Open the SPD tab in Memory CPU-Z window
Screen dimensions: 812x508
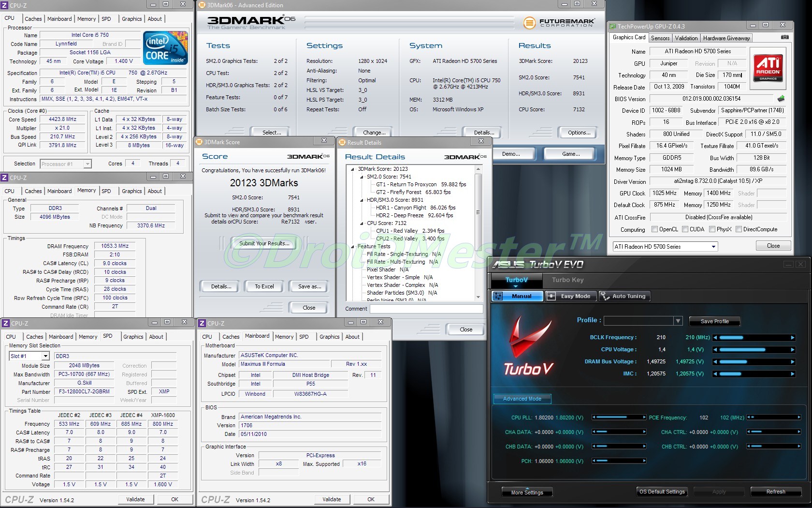(x=106, y=191)
